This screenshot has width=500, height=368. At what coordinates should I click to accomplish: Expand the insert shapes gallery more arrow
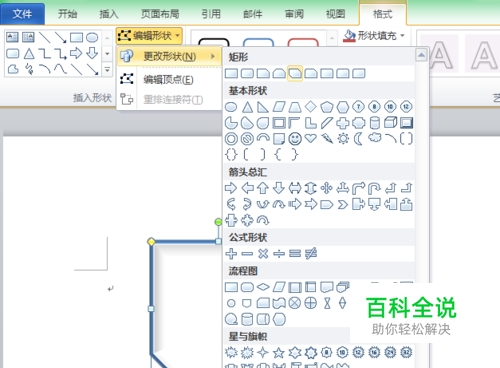[x=107, y=70]
